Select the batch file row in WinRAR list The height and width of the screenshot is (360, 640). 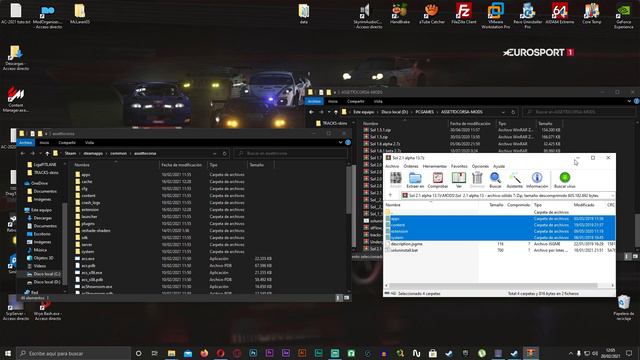click(x=500, y=250)
